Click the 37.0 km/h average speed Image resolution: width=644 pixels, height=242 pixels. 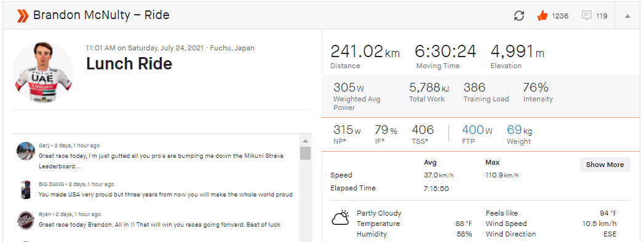tap(439, 176)
